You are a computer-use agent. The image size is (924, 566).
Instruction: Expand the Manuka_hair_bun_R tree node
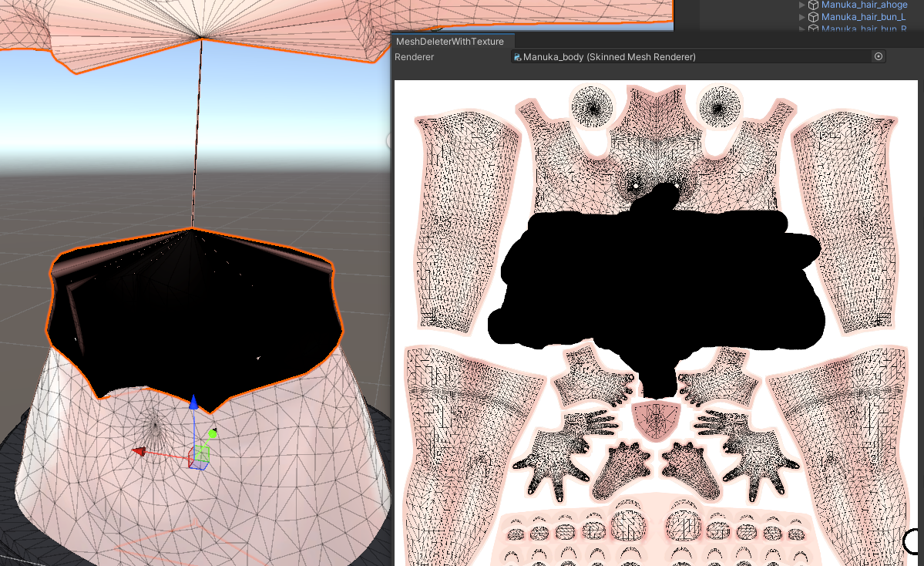pyautogui.click(x=801, y=29)
